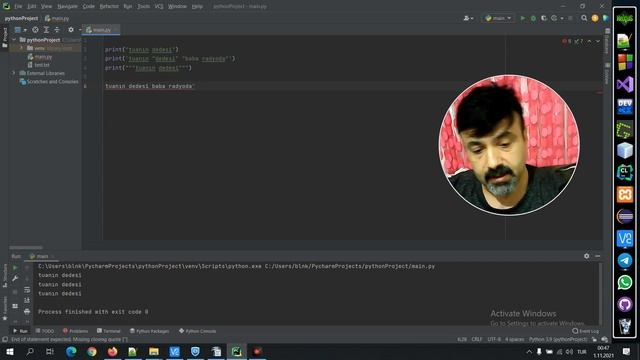
Task: Expand External Libraries node
Action: tap(15, 73)
